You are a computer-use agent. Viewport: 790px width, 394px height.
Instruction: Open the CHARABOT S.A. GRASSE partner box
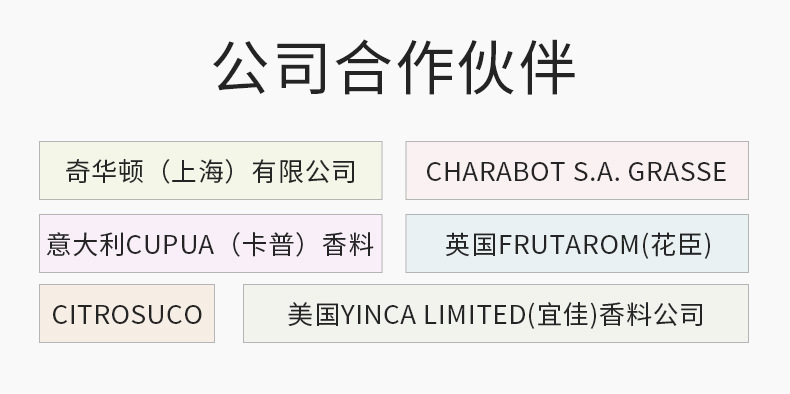pos(577,170)
